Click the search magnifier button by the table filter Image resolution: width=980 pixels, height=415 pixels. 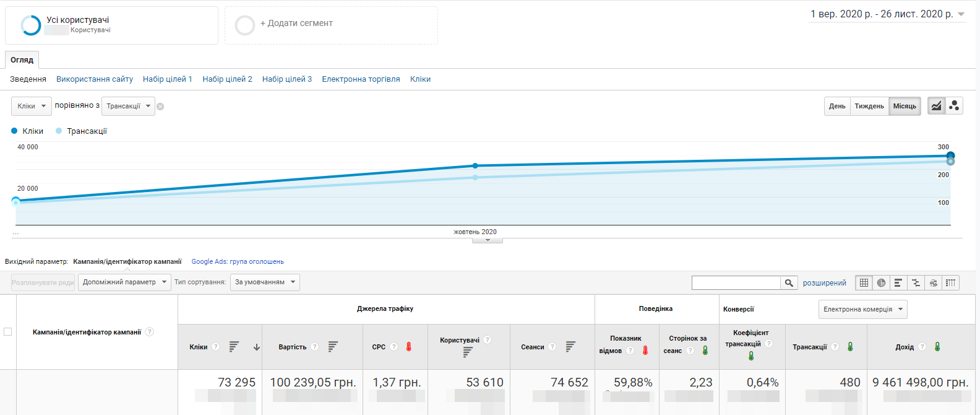pos(789,283)
